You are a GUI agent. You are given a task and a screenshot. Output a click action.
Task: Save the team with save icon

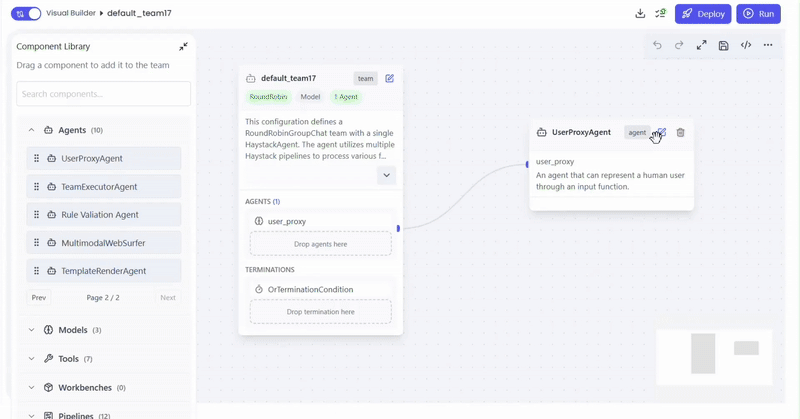point(723,45)
